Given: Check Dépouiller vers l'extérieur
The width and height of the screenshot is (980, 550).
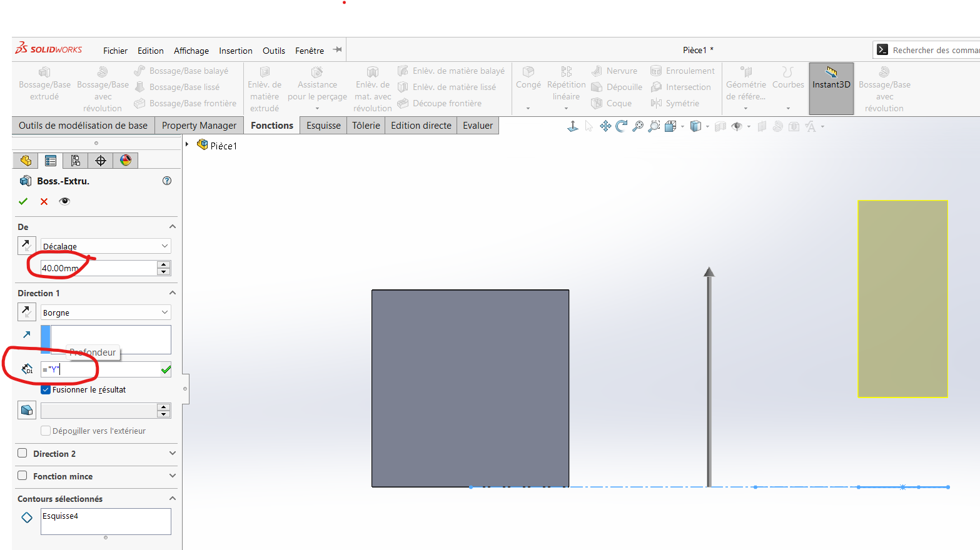Looking at the screenshot, I should [x=46, y=431].
